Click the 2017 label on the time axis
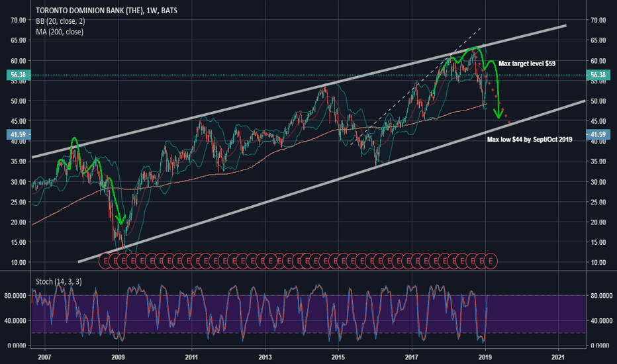The height and width of the screenshot is (364, 617). [412, 357]
